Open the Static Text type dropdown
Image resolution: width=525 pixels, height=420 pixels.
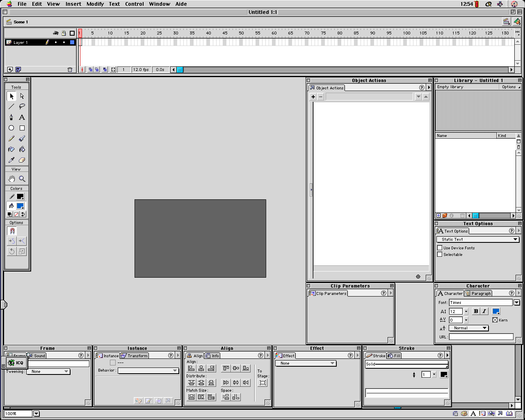[x=478, y=240]
